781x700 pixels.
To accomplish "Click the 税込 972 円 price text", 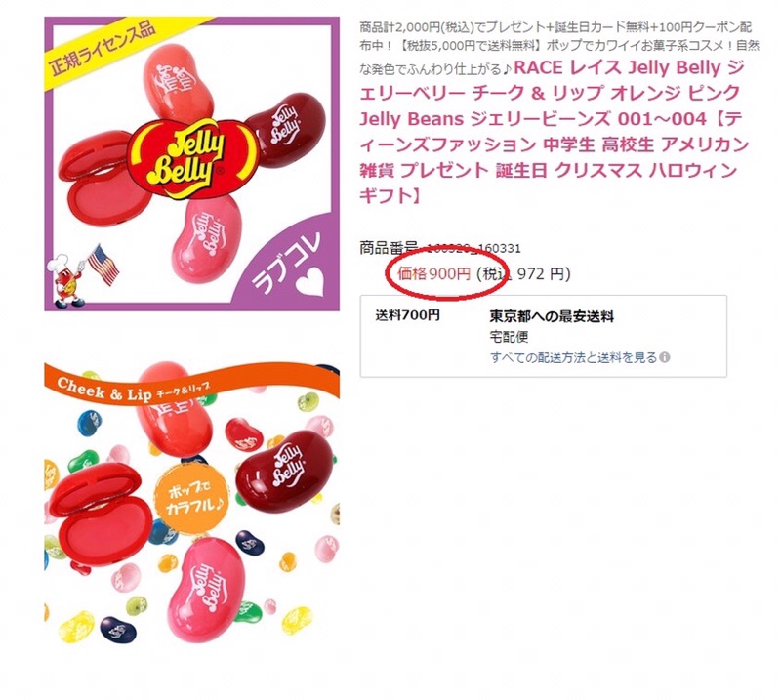I will 523,273.
